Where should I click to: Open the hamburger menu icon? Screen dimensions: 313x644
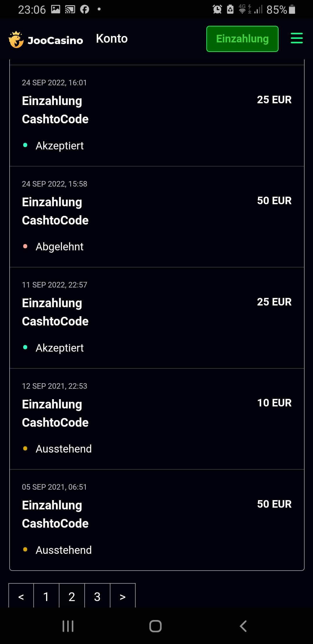tap(296, 39)
